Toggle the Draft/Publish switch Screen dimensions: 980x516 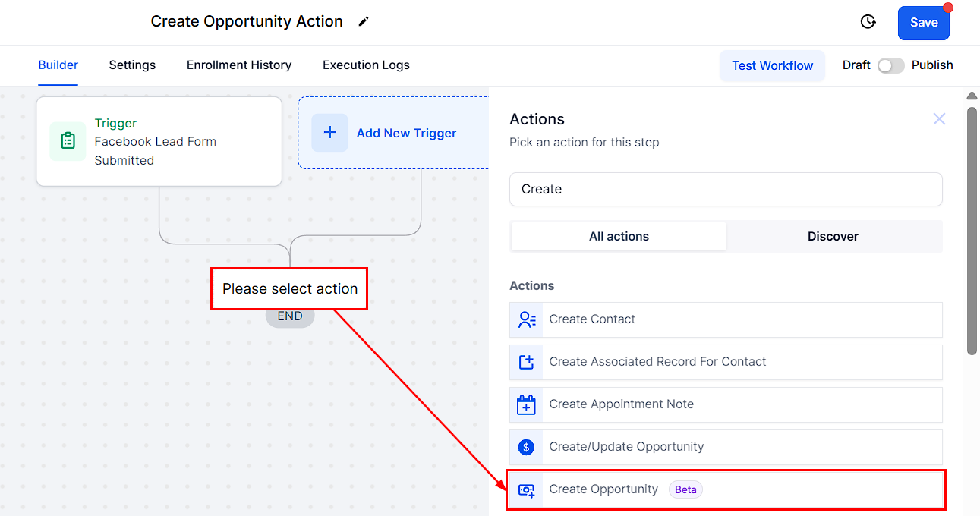tap(891, 65)
